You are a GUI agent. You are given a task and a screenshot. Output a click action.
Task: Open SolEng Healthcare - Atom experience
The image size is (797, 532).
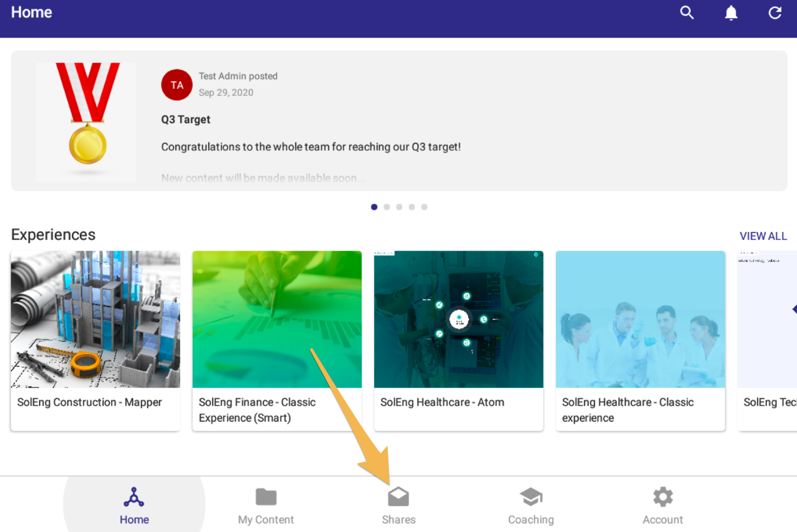(458, 339)
